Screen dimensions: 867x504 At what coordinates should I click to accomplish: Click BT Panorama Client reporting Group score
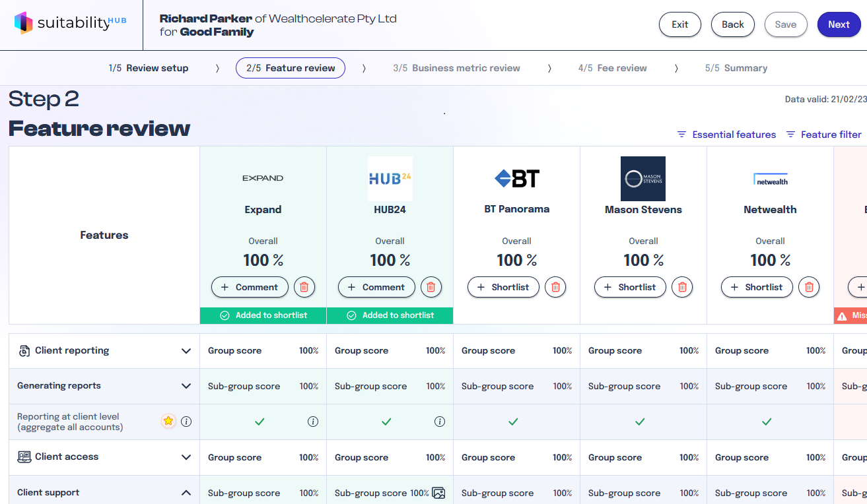pos(517,351)
